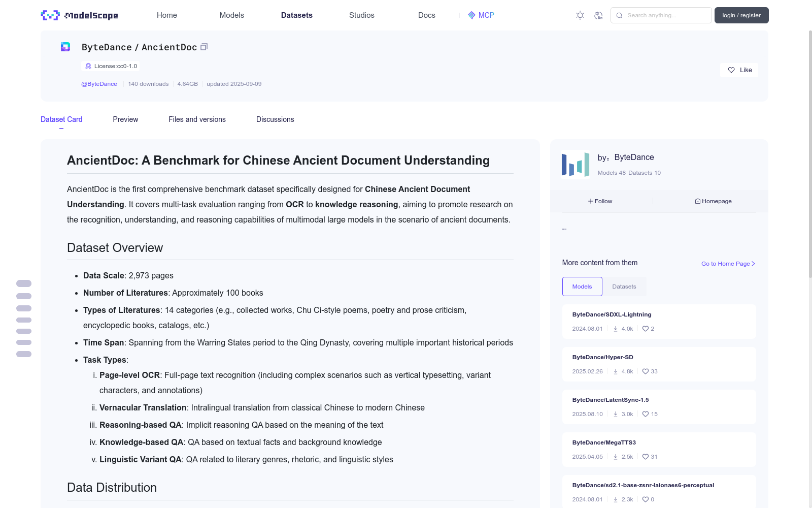Image resolution: width=812 pixels, height=508 pixels.
Task: Click the heart icon on MegaTTS3 card
Action: [x=646, y=457]
